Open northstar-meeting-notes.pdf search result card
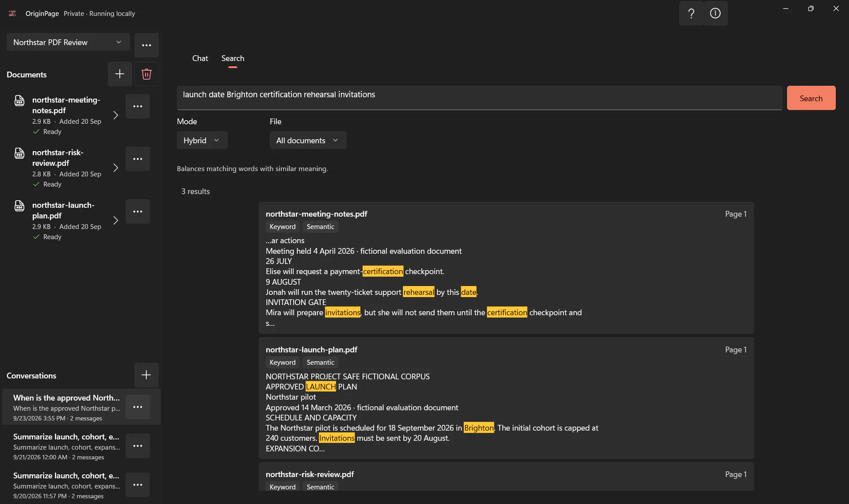849x504 pixels. click(506, 268)
